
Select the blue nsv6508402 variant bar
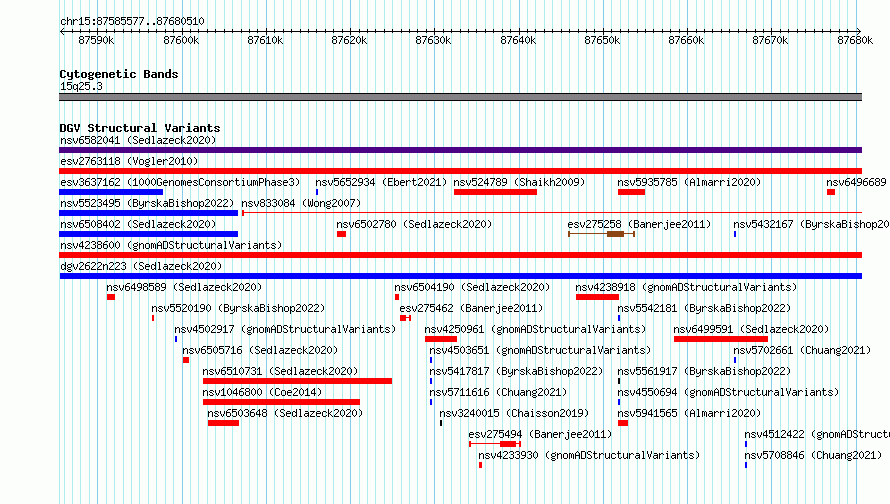(149, 234)
